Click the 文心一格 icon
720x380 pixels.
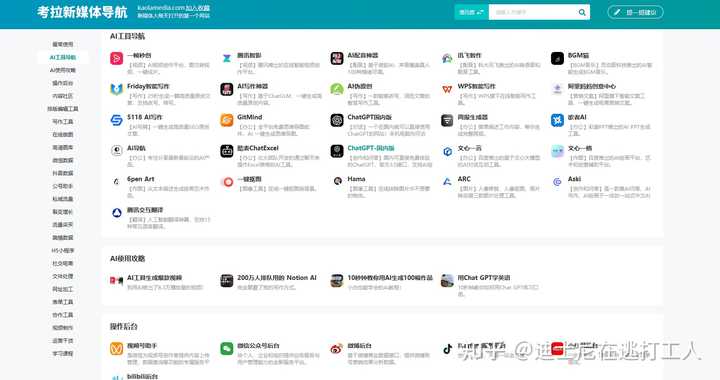(x=557, y=151)
